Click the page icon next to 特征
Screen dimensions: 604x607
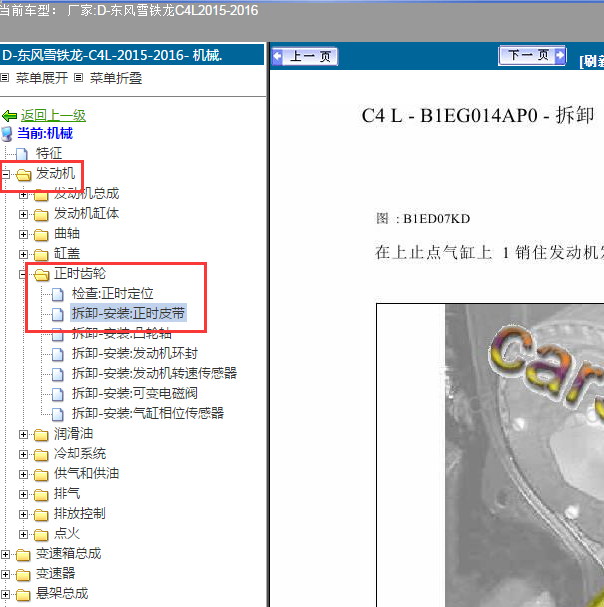[22, 154]
